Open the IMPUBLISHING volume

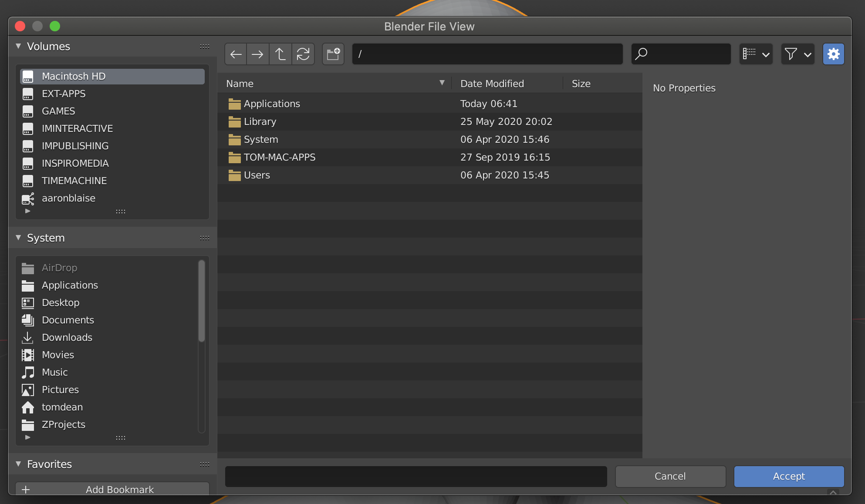[112, 146]
